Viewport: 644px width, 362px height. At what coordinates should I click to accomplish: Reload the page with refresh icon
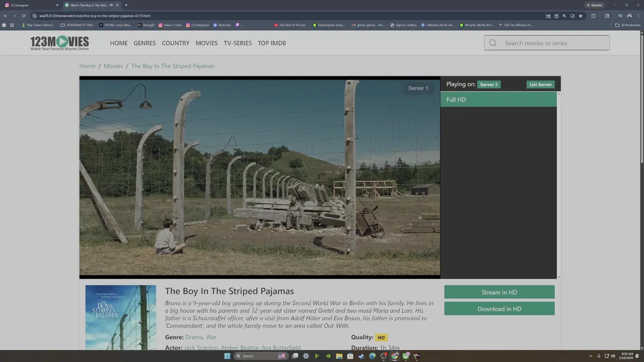[23, 16]
